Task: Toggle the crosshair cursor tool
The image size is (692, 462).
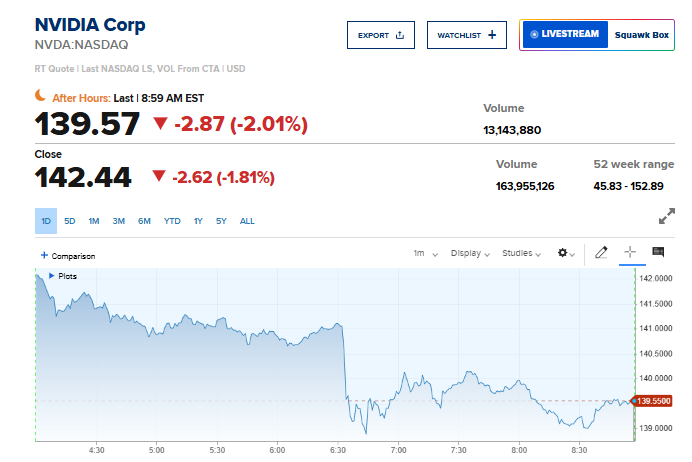Action: [x=630, y=254]
